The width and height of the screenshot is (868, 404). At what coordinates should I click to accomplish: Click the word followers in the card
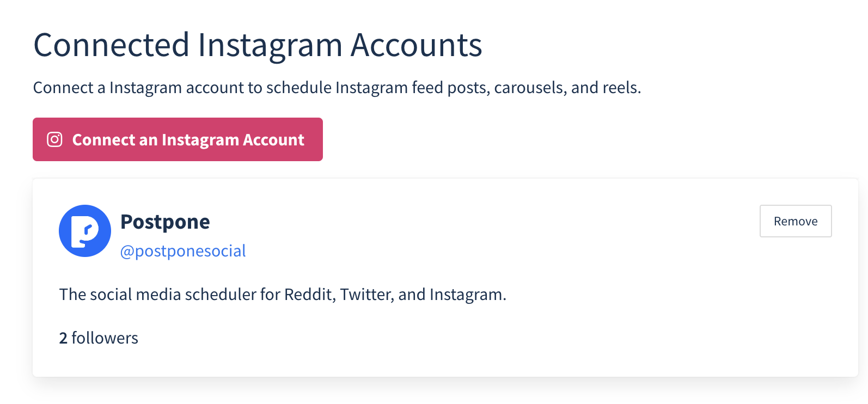coord(105,338)
